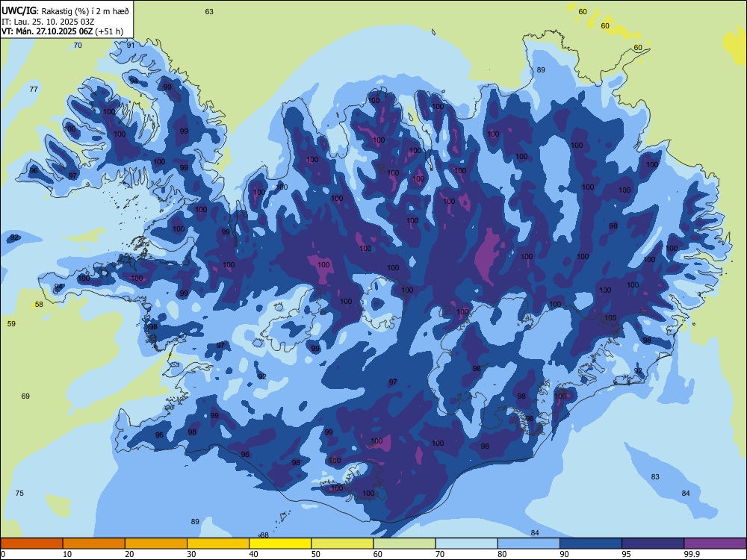747x560 pixels.
Task: Choose the dark blue 90–95 legend swatch
Action: [591, 544]
